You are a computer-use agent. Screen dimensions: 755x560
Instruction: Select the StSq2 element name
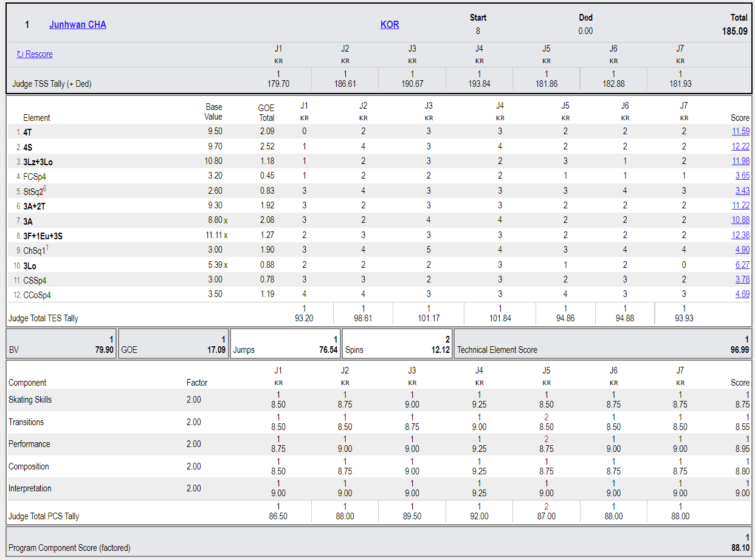[33, 191]
